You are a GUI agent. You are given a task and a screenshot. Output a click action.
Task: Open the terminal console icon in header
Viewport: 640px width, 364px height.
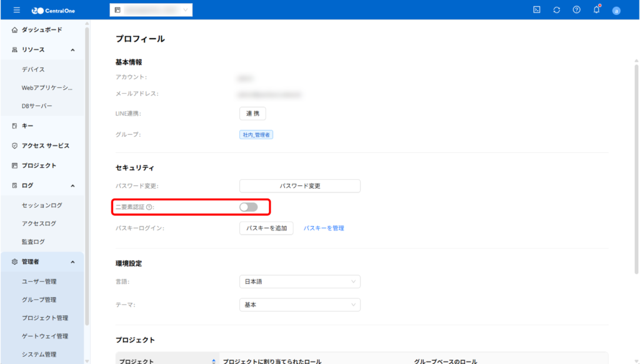536,10
